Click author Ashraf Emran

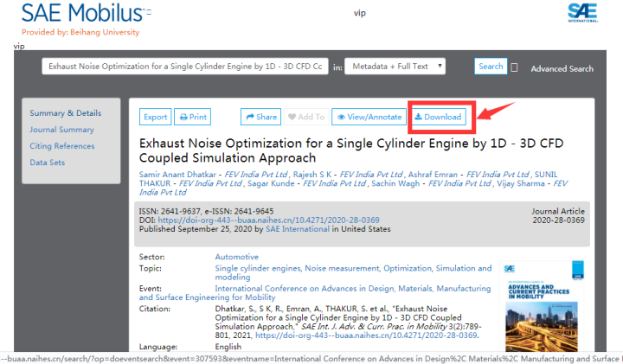click(434, 175)
